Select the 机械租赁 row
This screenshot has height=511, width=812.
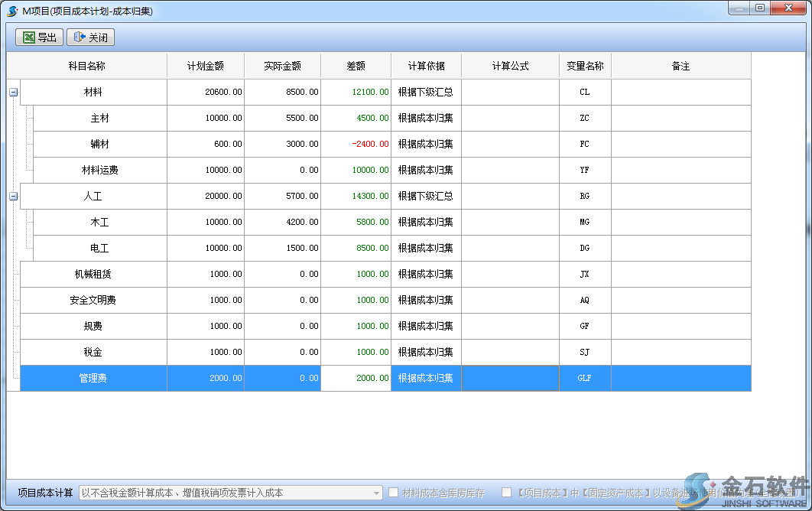click(x=93, y=274)
